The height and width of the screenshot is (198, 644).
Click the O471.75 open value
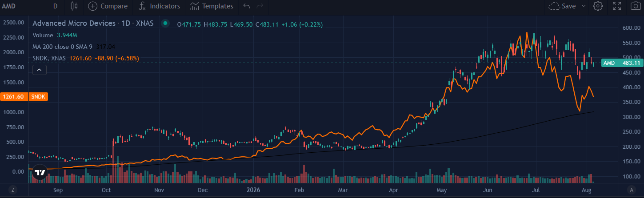pyautogui.click(x=189, y=24)
